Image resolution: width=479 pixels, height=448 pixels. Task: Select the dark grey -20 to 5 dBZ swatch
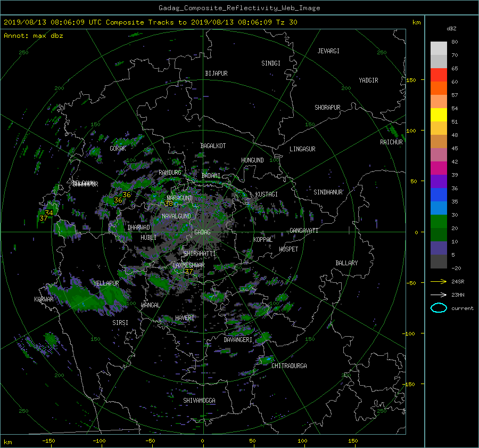(439, 261)
